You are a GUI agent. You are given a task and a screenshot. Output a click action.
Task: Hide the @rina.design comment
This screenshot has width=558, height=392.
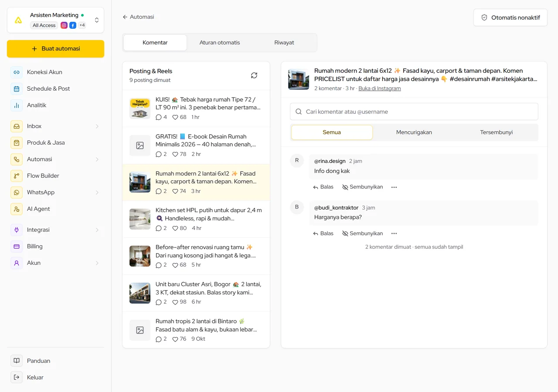click(363, 187)
